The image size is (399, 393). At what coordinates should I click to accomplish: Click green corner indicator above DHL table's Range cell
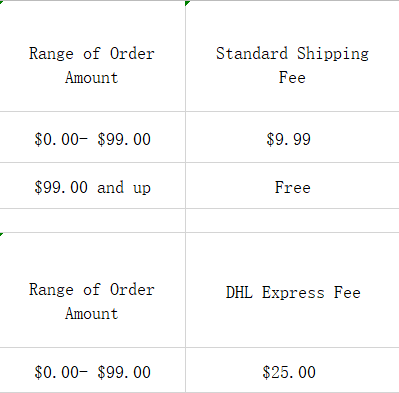pos(1,234)
